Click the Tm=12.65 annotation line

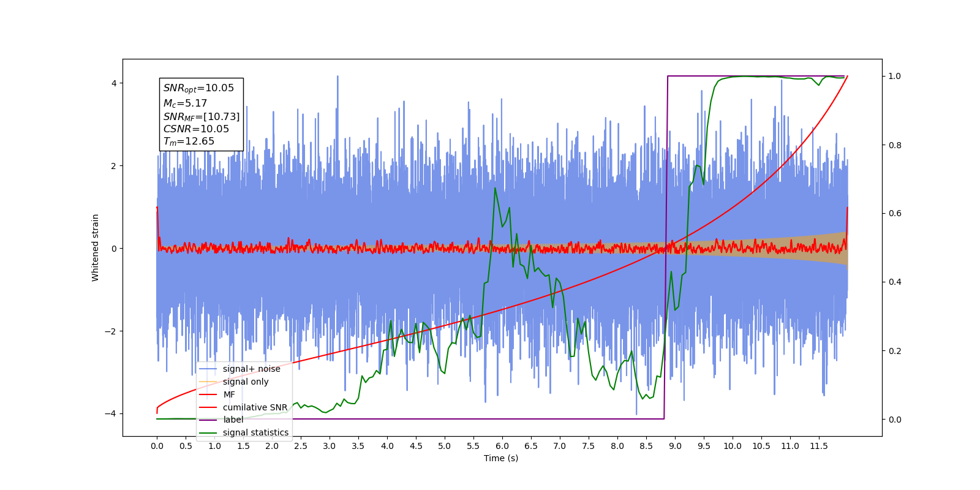pos(189,141)
